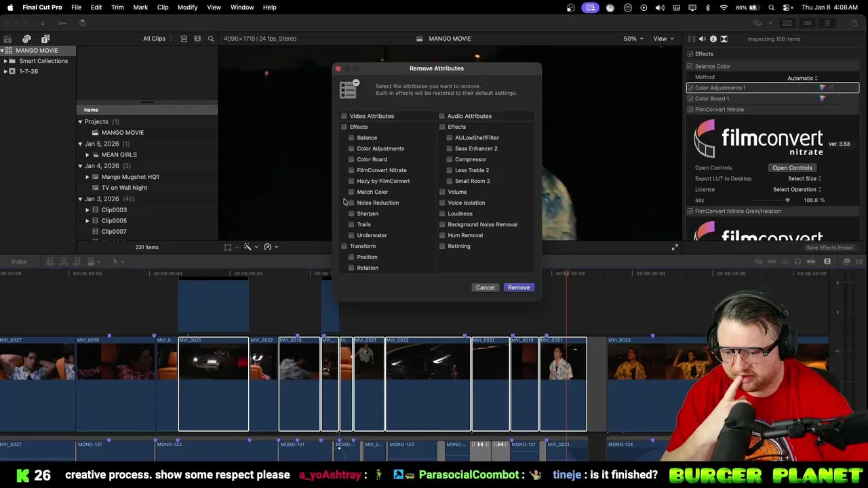
Task: Expand the Smart Collections folder
Action: coord(5,61)
